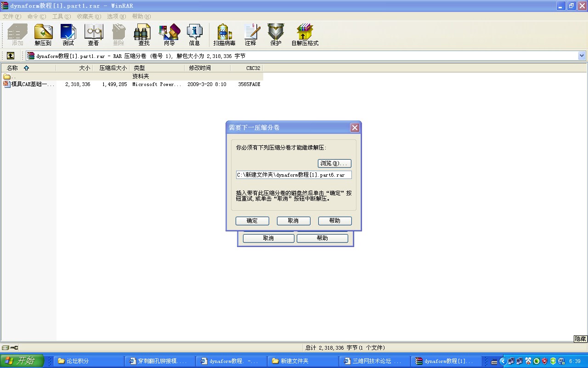The image size is (588, 368).
Task: Click the volume path input field
Action: pos(294,175)
